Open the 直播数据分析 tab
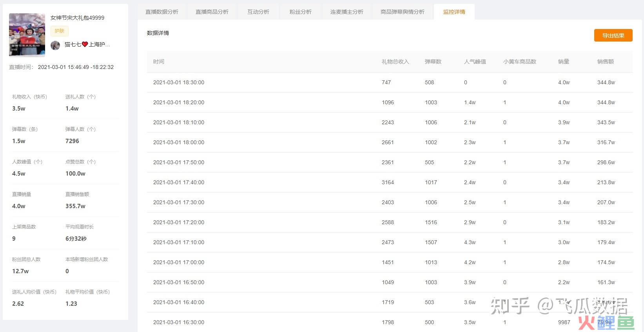This screenshot has height=332, width=644. click(x=162, y=12)
